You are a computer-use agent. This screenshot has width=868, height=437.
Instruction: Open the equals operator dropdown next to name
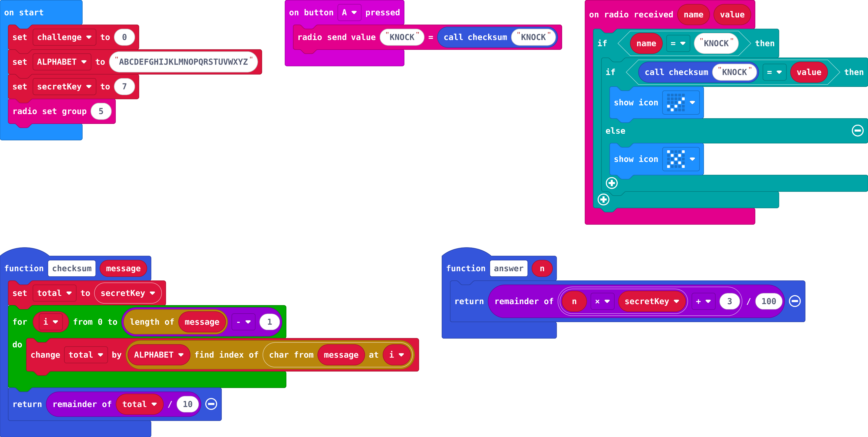coord(678,43)
